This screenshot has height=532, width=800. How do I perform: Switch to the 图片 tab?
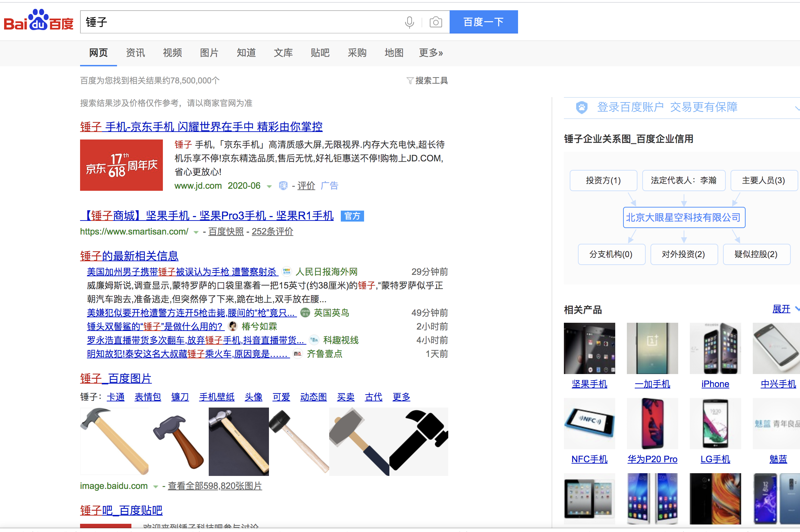point(209,53)
